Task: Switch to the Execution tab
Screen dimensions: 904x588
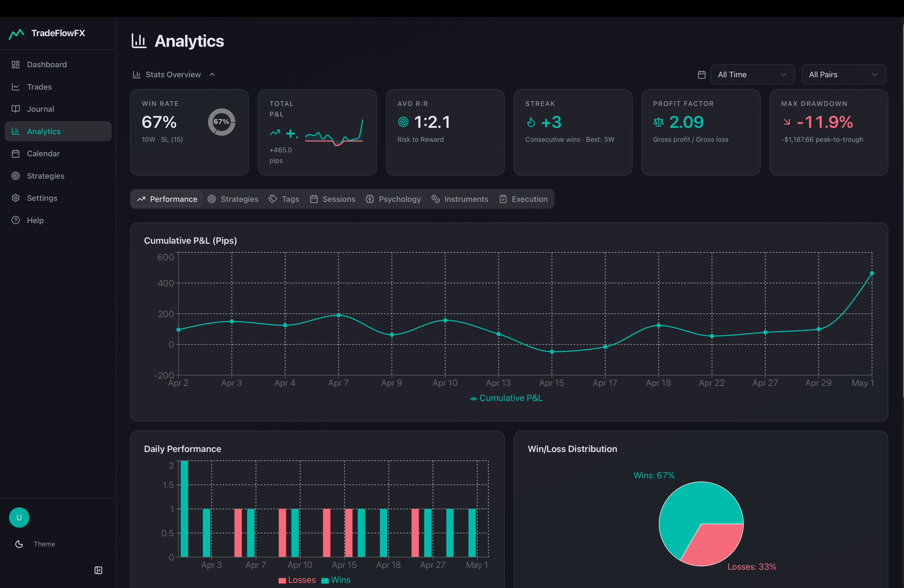Action: [523, 199]
